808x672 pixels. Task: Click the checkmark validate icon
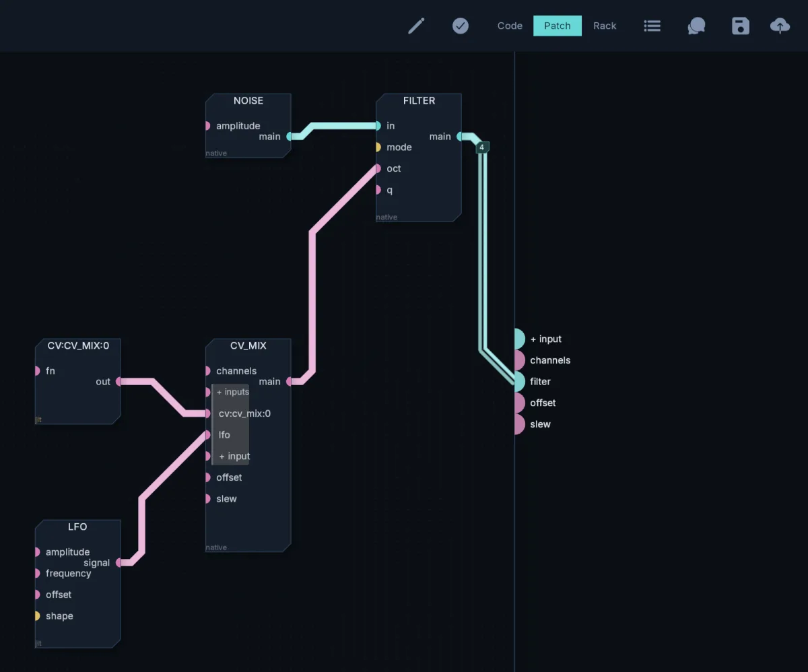[461, 26]
